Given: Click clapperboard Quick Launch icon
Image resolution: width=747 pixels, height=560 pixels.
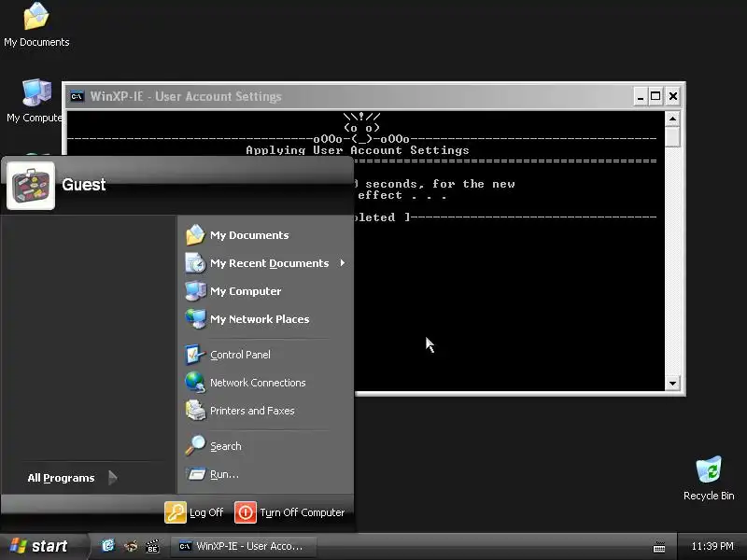Looking at the screenshot, I should click(x=152, y=546).
